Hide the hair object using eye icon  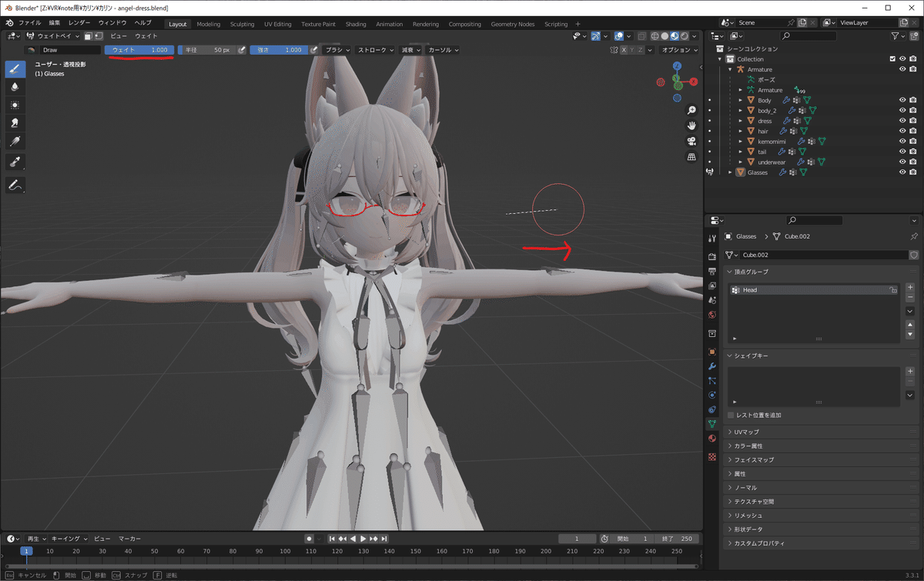coord(902,131)
